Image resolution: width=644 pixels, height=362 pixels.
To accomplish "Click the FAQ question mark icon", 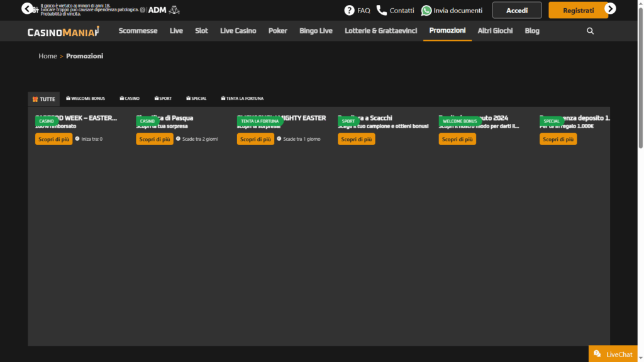I will (350, 10).
